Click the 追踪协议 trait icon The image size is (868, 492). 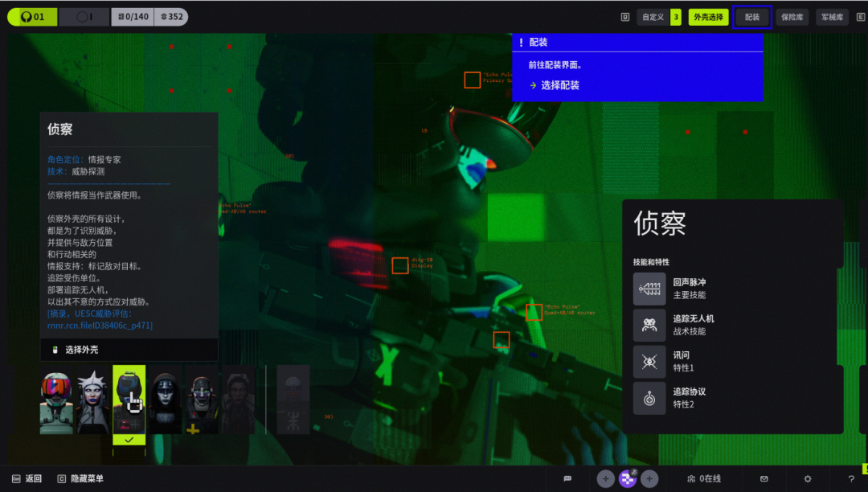point(649,398)
